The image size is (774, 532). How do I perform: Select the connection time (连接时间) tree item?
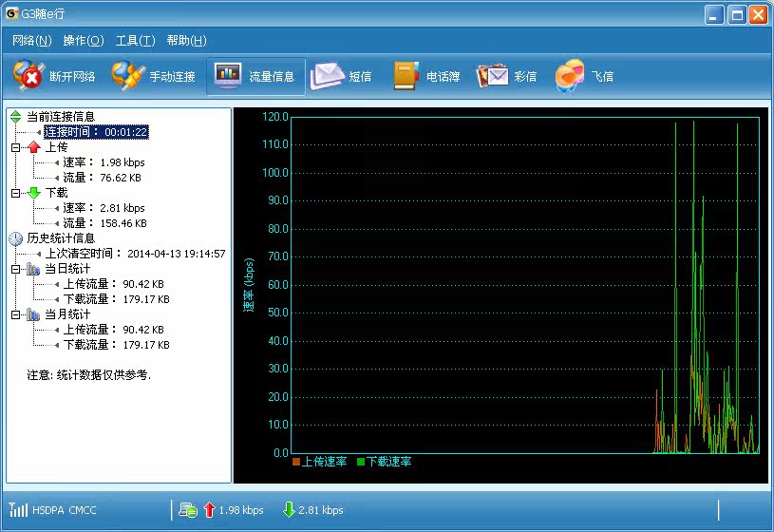tap(96, 132)
